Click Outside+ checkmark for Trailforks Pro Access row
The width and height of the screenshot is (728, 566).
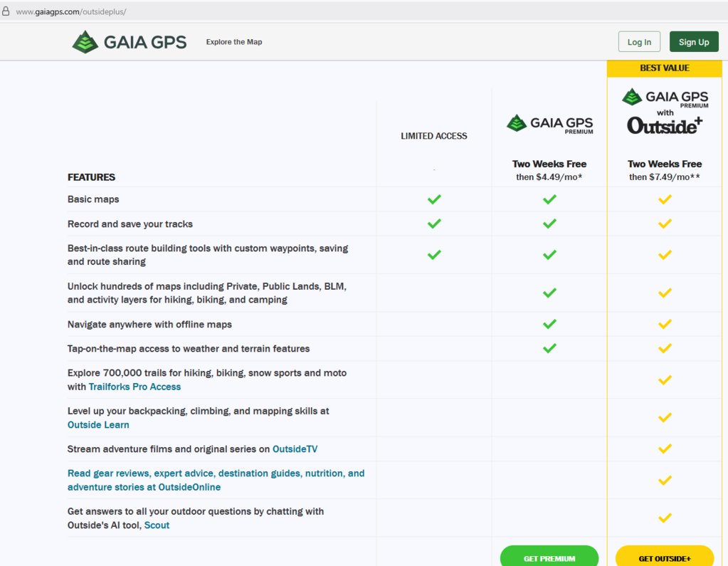665,379
